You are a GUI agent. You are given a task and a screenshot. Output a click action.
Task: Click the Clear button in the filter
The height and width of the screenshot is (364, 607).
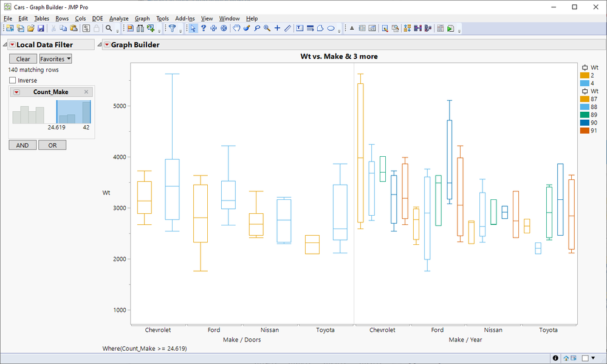click(23, 59)
